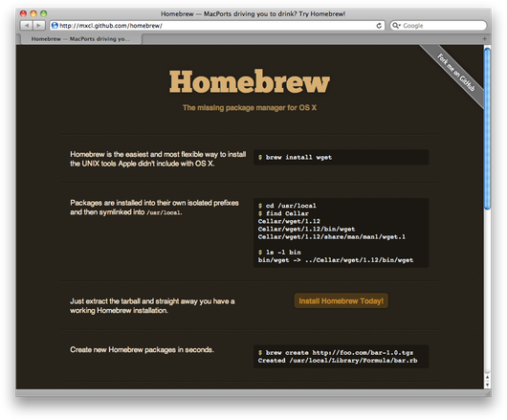Click the green zoom window button
Screen dimensions: 507x420
43,13
